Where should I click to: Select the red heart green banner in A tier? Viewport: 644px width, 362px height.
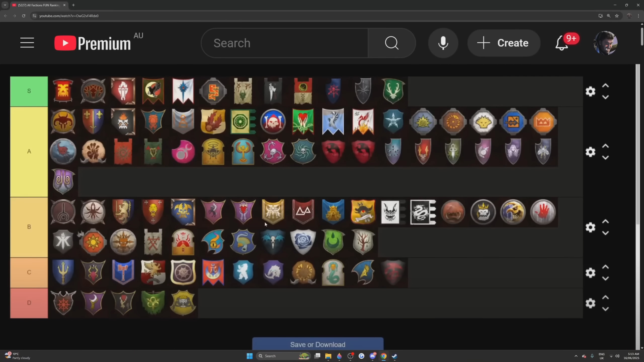[303, 121]
